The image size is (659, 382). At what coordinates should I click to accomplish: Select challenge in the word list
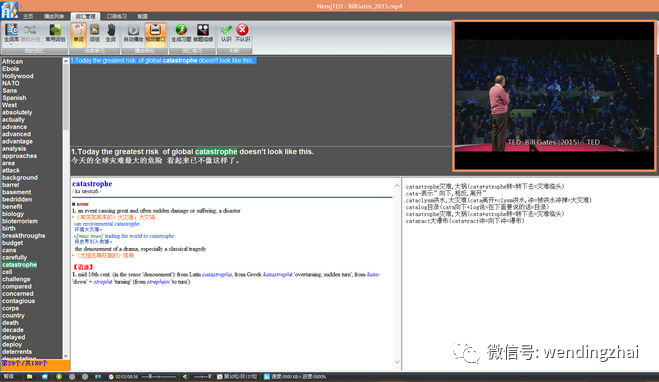click(x=16, y=279)
